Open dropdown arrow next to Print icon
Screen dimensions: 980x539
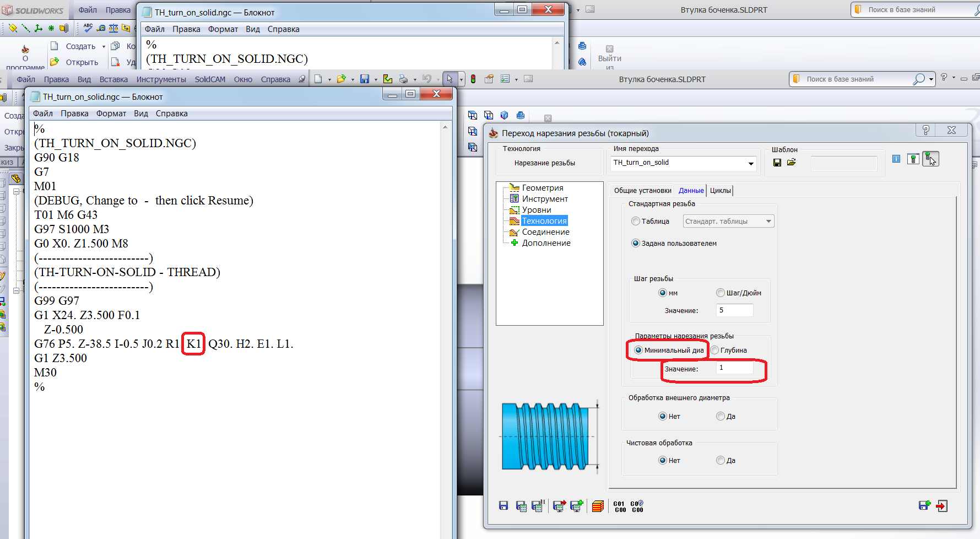coord(415,79)
